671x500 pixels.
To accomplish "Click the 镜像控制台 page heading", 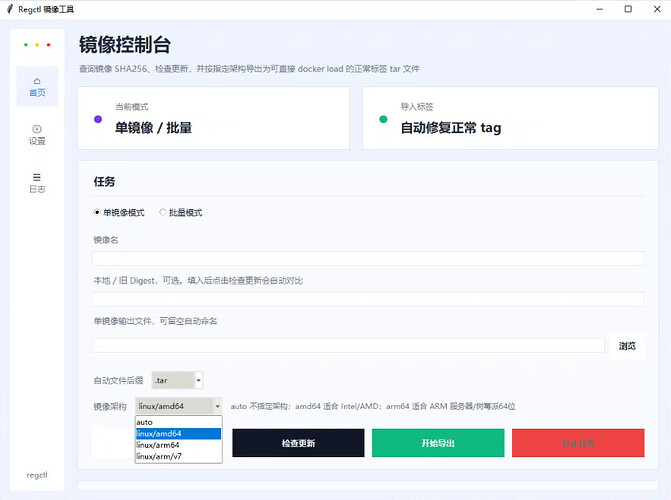I will pos(125,45).
